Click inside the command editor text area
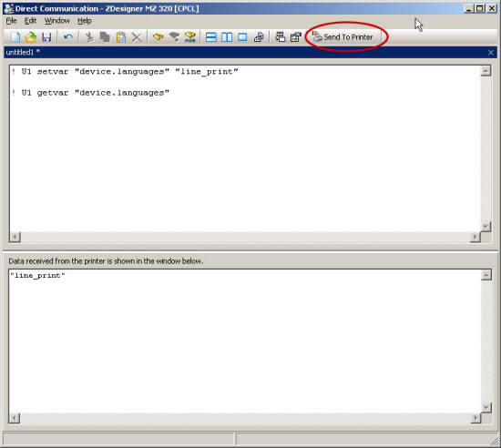This screenshot has width=501, height=448. [244, 148]
